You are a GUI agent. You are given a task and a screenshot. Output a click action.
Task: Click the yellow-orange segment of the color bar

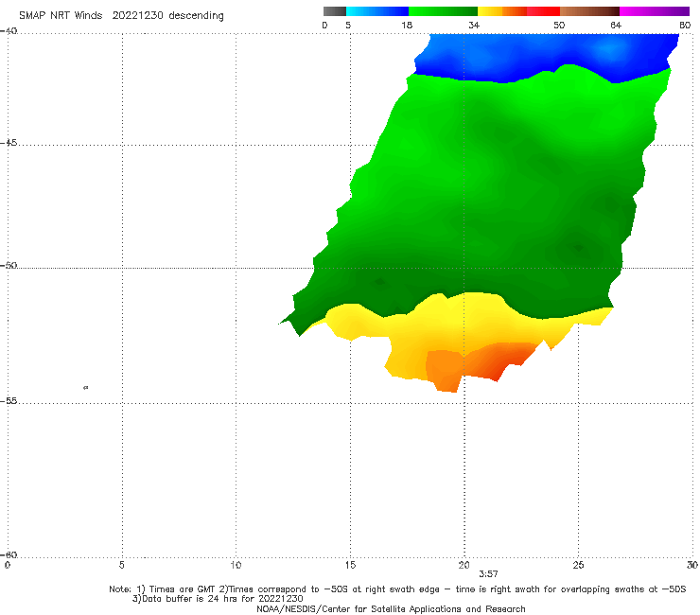pyautogui.click(x=502, y=11)
